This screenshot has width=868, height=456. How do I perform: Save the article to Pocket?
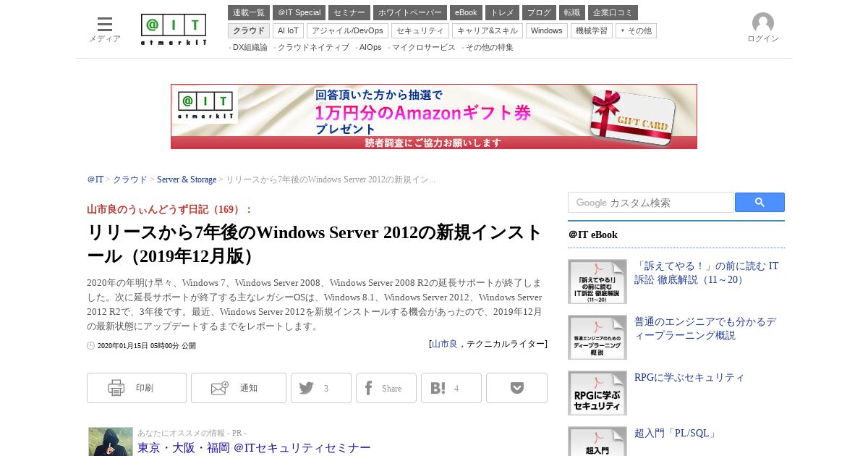pyautogui.click(x=516, y=388)
